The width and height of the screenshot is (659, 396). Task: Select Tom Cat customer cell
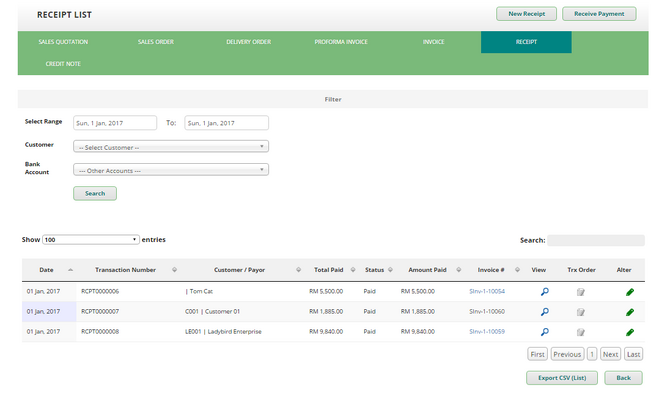199,291
